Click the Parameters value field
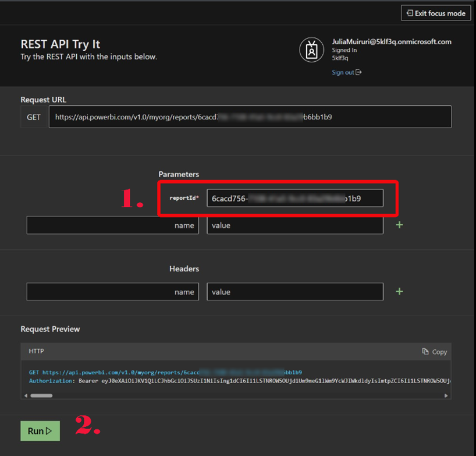Image resolution: width=476 pixels, height=456 pixels. (x=295, y=225)
